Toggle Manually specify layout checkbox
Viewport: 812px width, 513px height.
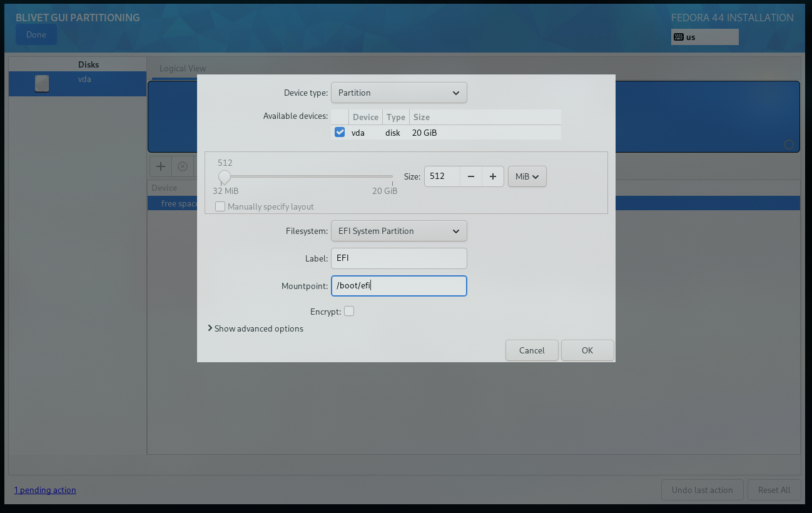[220, 206]
